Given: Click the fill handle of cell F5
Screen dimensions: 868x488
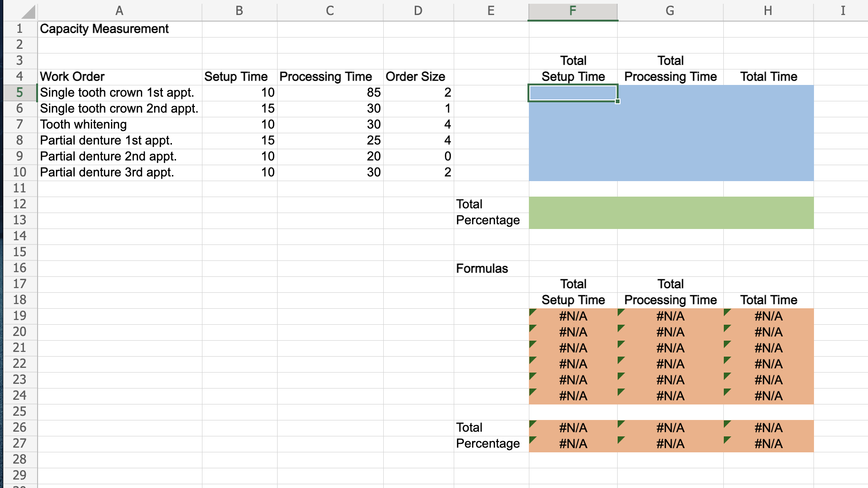Looking at the screenshot, I should [x=618, y=101].
